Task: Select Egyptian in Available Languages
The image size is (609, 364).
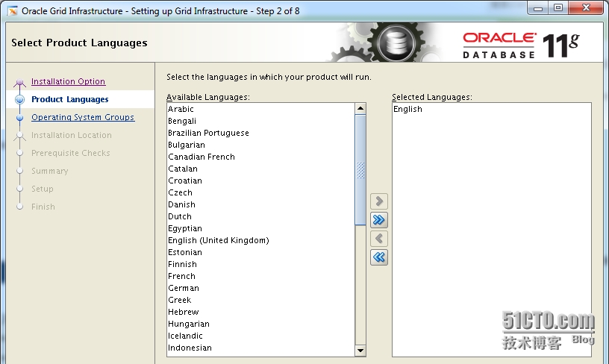Action: (260, 228)
